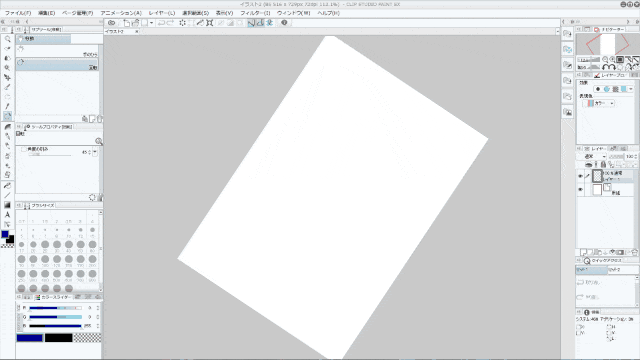Click border effect icon in Layer Property
This screenshot has width=640, height=360.
pos(598,89)
